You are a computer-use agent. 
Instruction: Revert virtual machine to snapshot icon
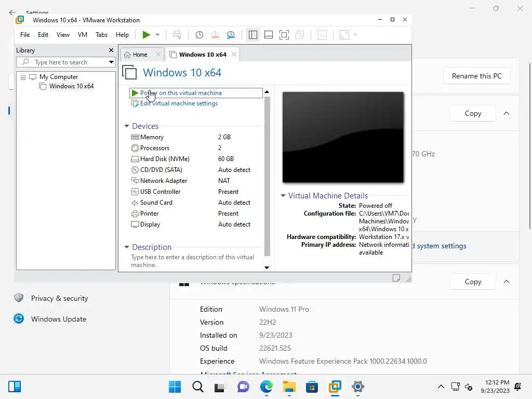click(215, 35)
